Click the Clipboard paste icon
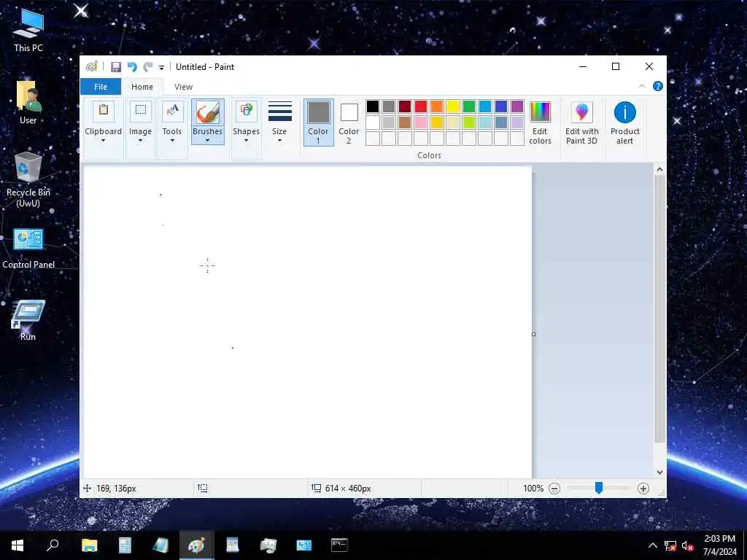The image size is (747, 560). click(104, 111)
